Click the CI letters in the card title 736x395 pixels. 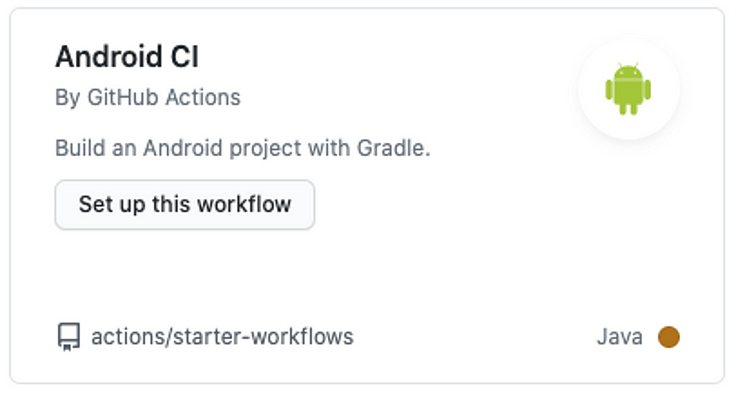(x=185, y=57)
